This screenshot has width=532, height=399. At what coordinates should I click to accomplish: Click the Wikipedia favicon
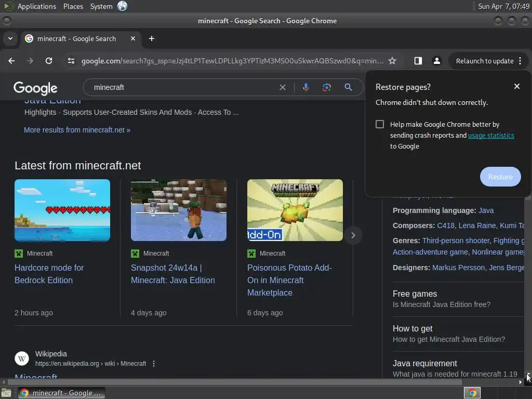pyautogui.click(x=22, y=358)
